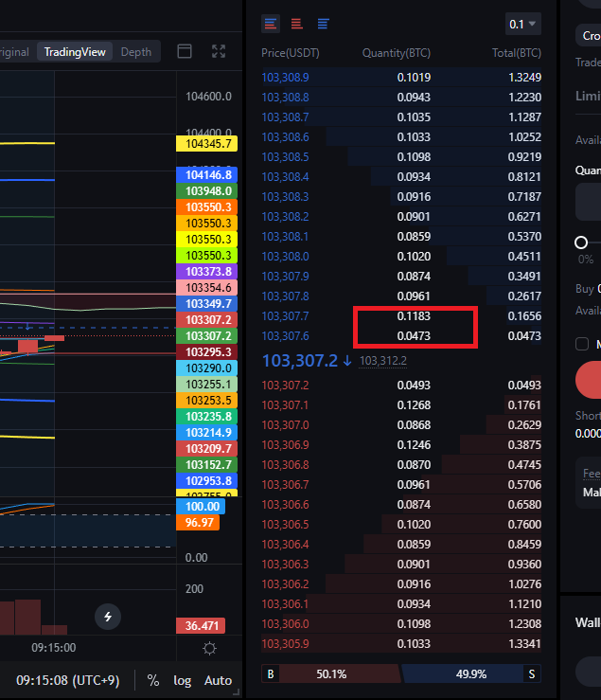
Task: Toggle percent scale mode
Action: point(153,680)
